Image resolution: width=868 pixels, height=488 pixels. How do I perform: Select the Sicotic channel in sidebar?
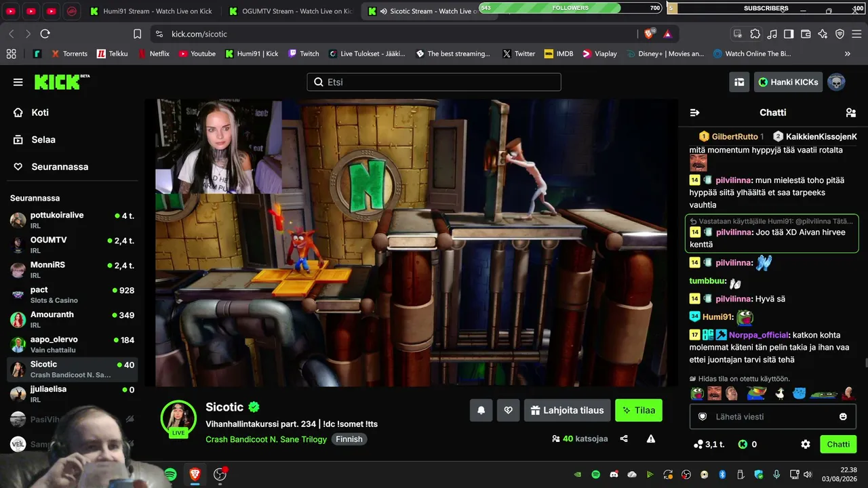pyautogui.click(x=72, y=369)
